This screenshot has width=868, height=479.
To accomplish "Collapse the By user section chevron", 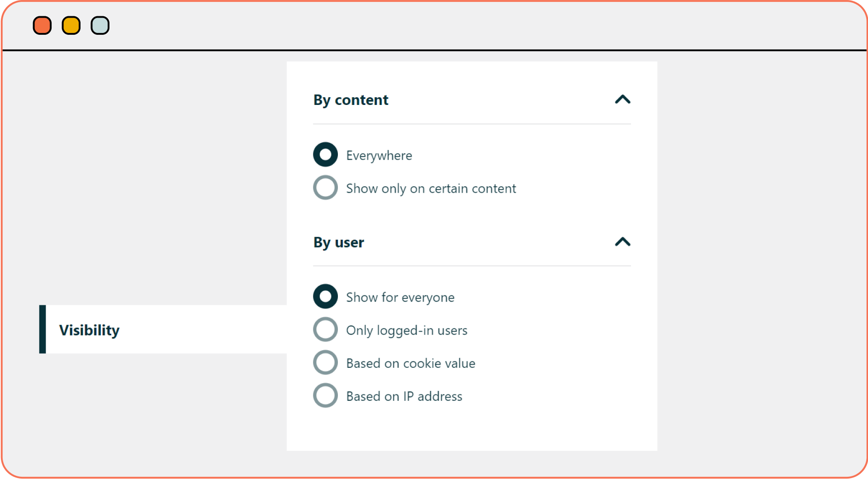I will [622, 242].
